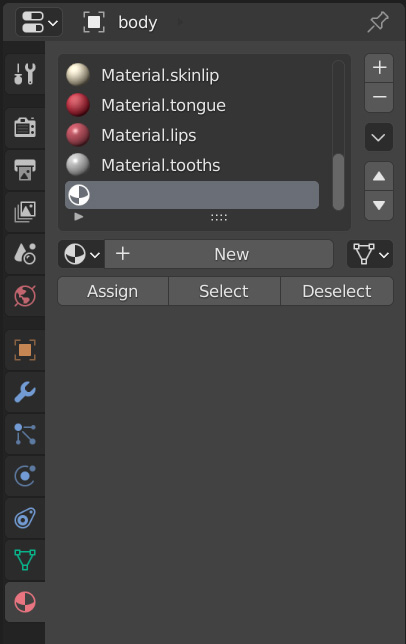Select the Material.tongue slot
406x644 pixels.
coord(192,105)
